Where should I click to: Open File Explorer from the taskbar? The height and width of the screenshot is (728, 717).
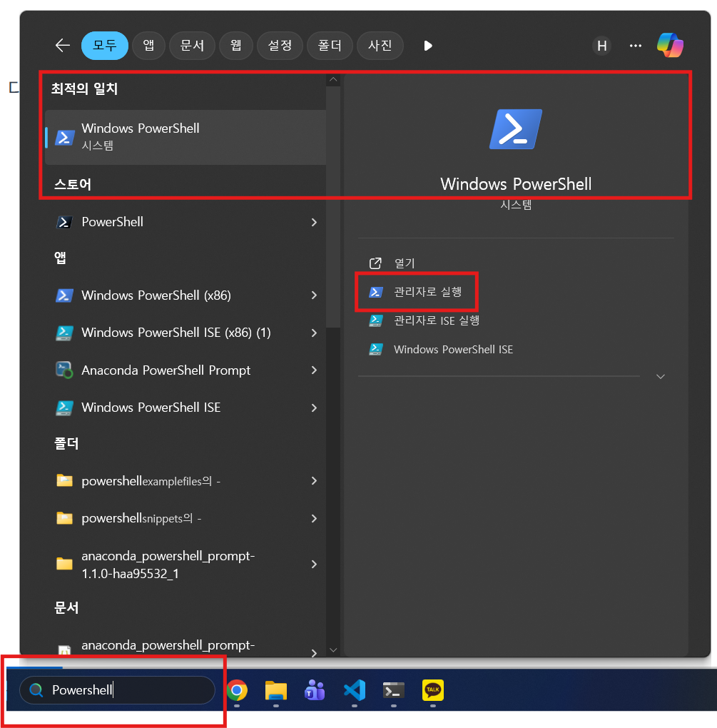275,690
